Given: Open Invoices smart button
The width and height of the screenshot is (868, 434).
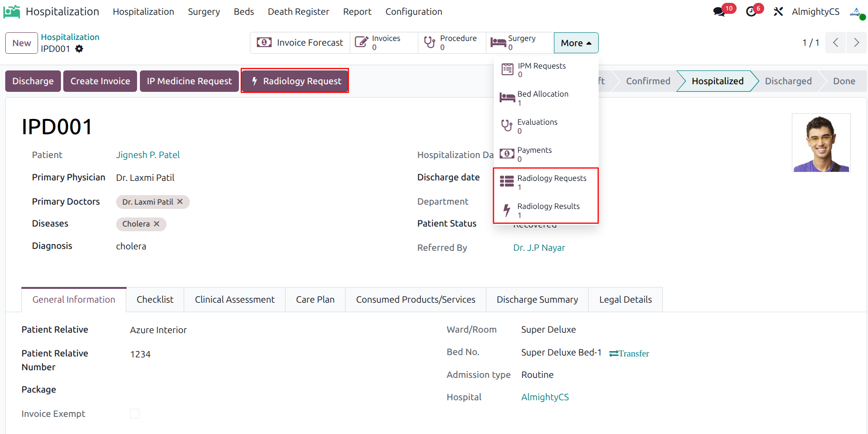Looking at the screenshot, I should pyautogui.click(x=384, y=43).
